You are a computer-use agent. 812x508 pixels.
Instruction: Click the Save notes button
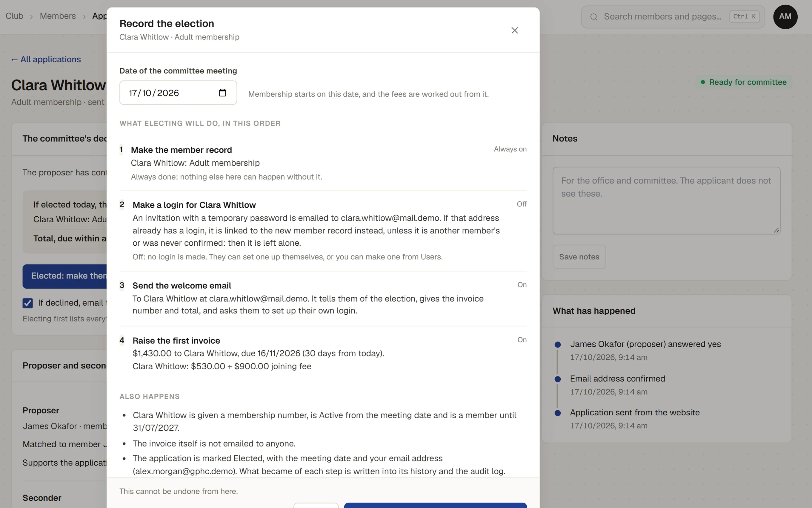pyautogui.click(x=579, y=257)
